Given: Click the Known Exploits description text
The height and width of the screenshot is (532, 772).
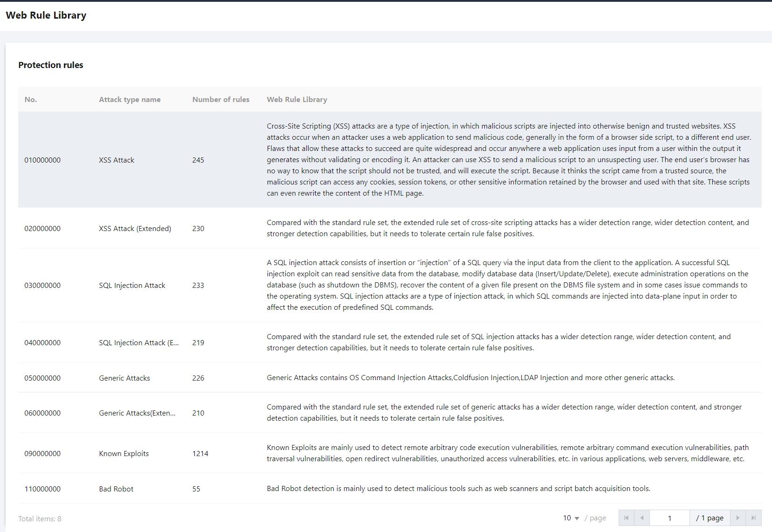Looking at the screenshot, I should pyautogui.click(x=508, y=453).
